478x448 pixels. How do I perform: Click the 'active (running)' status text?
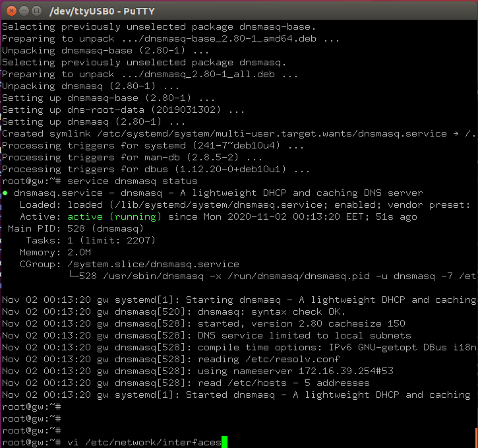pyautogui.click(x=114, y=217)
